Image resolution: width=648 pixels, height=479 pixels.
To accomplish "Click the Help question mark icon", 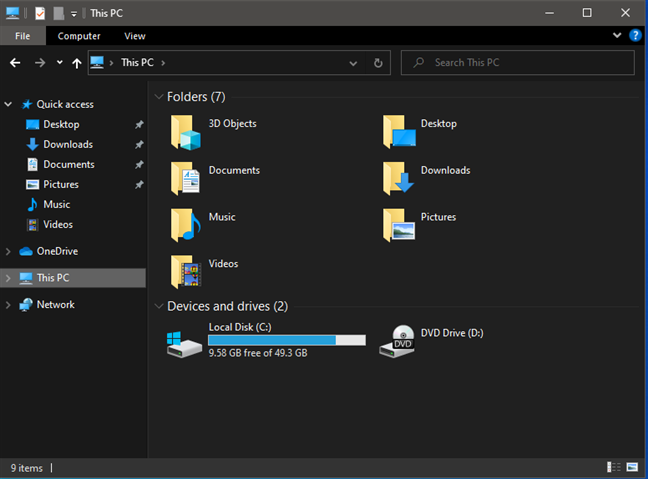I will pyautogui.click(x=634, y=35).
